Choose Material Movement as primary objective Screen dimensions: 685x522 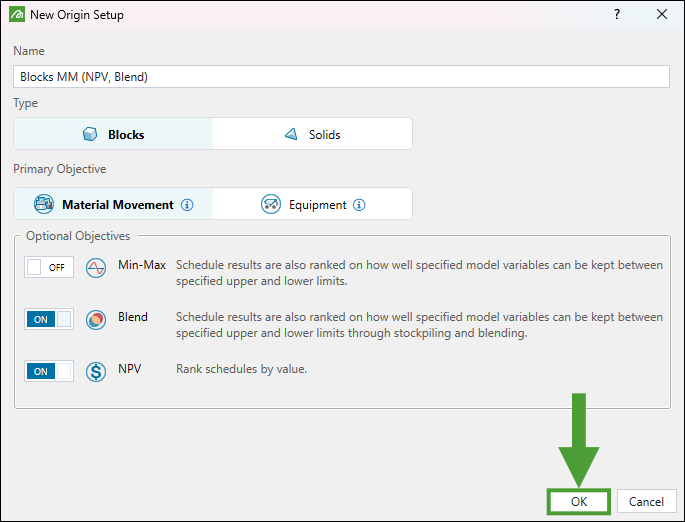pos(113,204)
